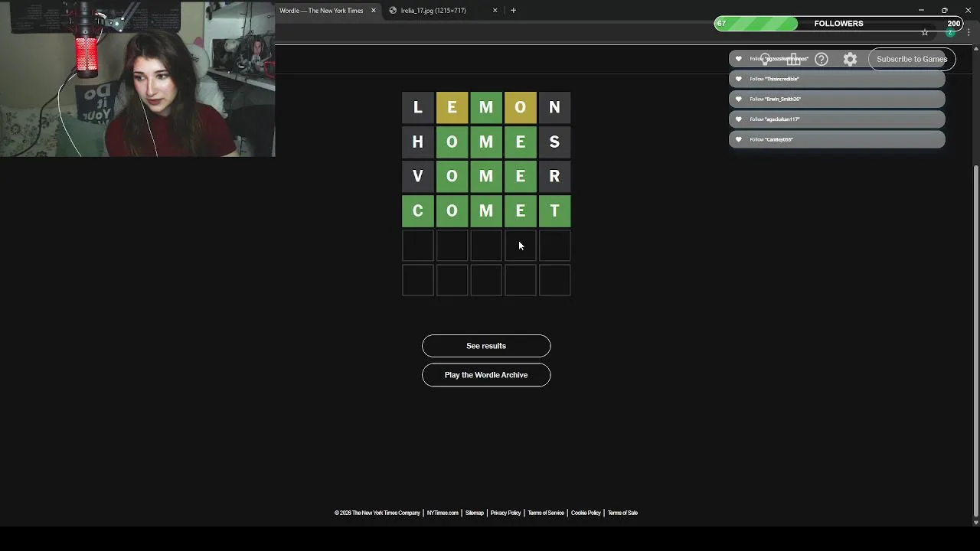Switch to the Wordle — The New York Times tab
The width and height of the screenshot is (980, 551).
[x=322, y=11]
